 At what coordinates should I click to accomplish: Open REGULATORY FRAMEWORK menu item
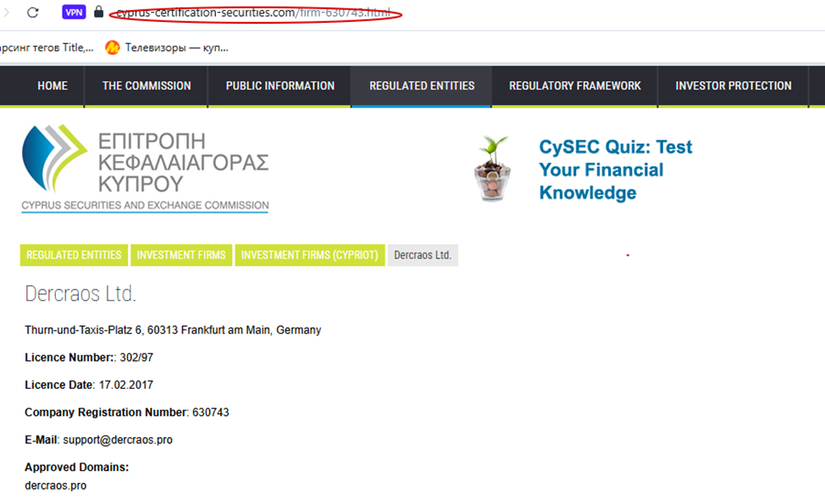574,86
